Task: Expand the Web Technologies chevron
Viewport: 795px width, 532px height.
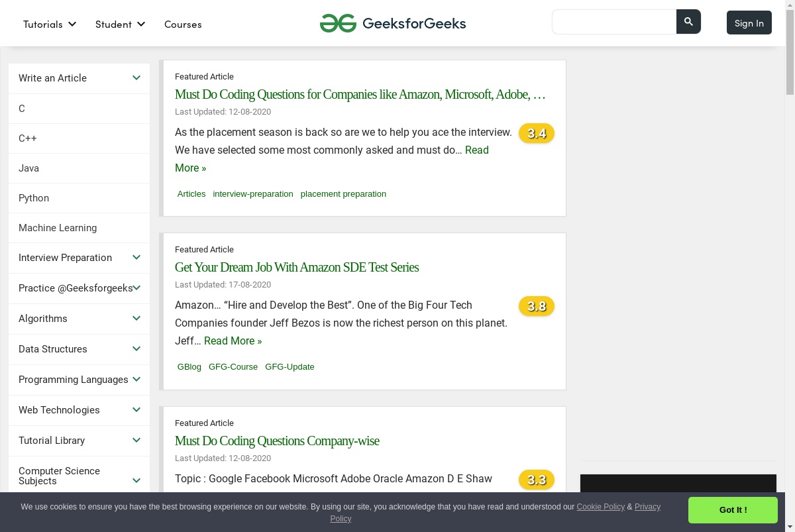Action: (x=136, y=409)
